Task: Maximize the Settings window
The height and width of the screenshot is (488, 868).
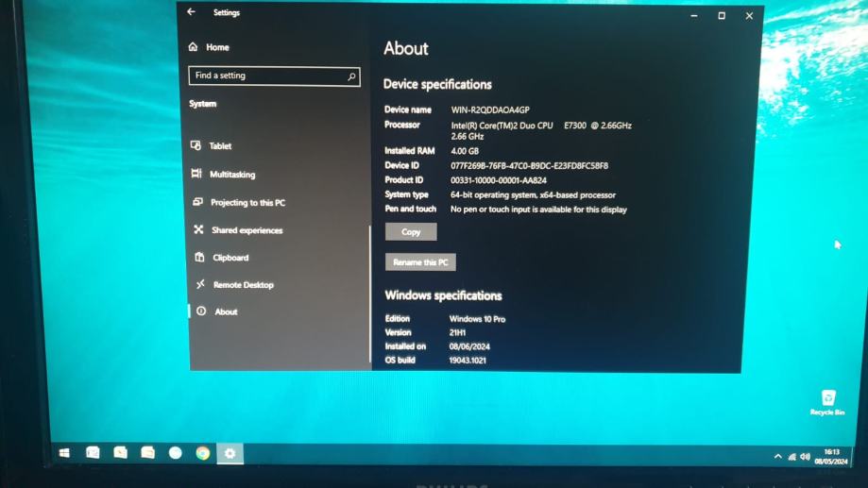Action: pos(722,16)
